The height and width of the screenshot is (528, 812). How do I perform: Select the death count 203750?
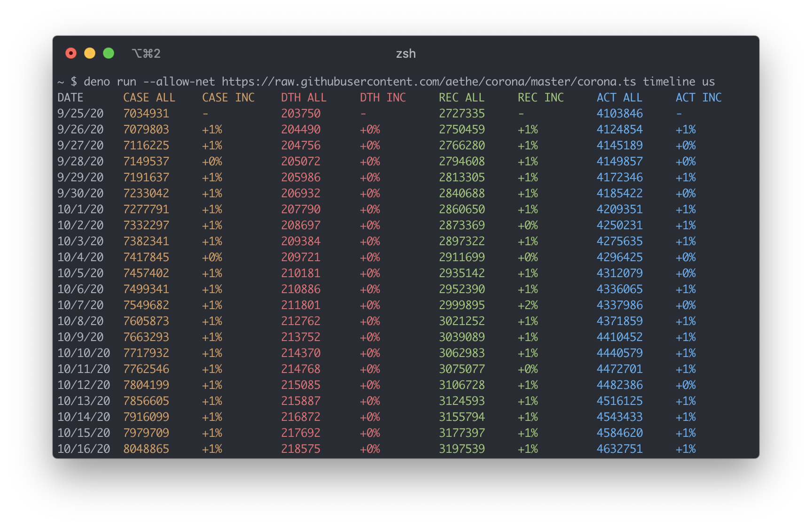[301, 114]
